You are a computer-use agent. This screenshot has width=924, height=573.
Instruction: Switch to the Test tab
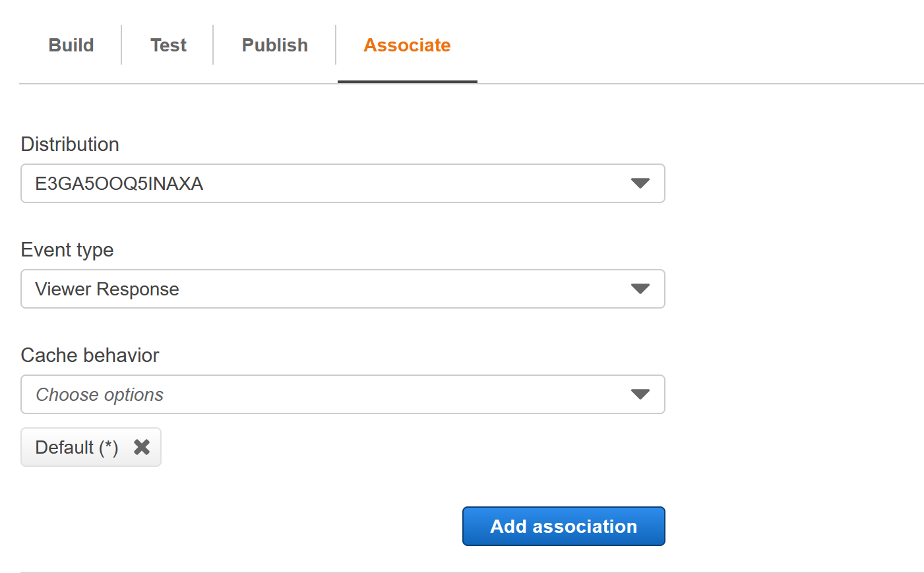tap(168, 45)
